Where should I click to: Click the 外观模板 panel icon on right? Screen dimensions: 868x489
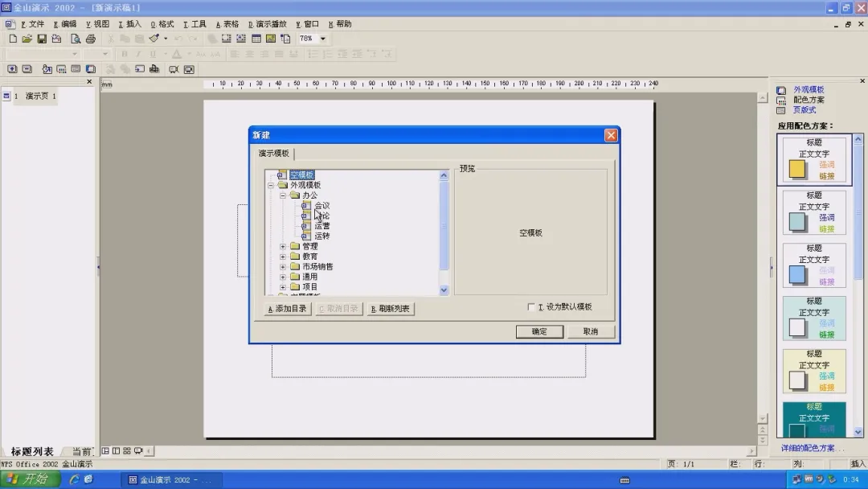click(781, 90)
